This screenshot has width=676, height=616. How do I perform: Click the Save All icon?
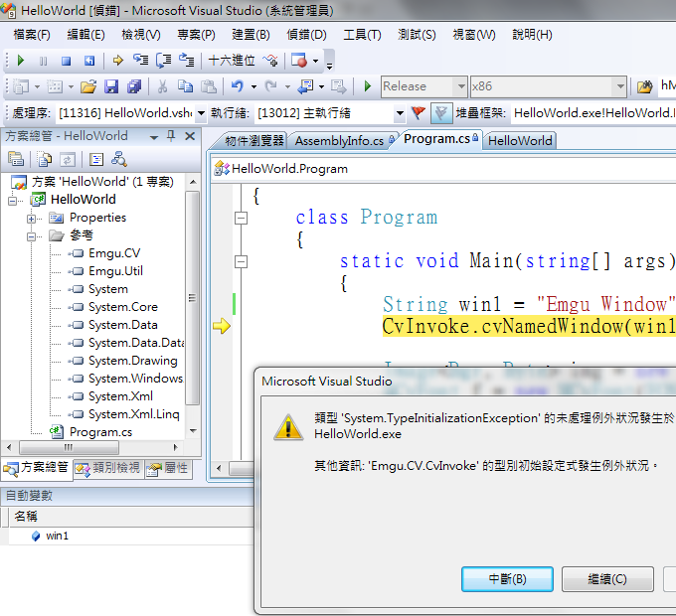[x=134, y=86]
